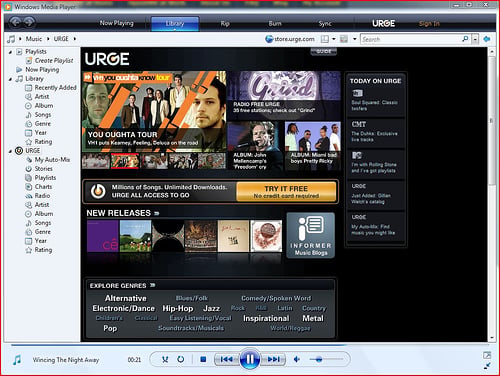This screenshot has height=376, width=500.
Task: Open the layout options dropdown
Action: point(334,39)
